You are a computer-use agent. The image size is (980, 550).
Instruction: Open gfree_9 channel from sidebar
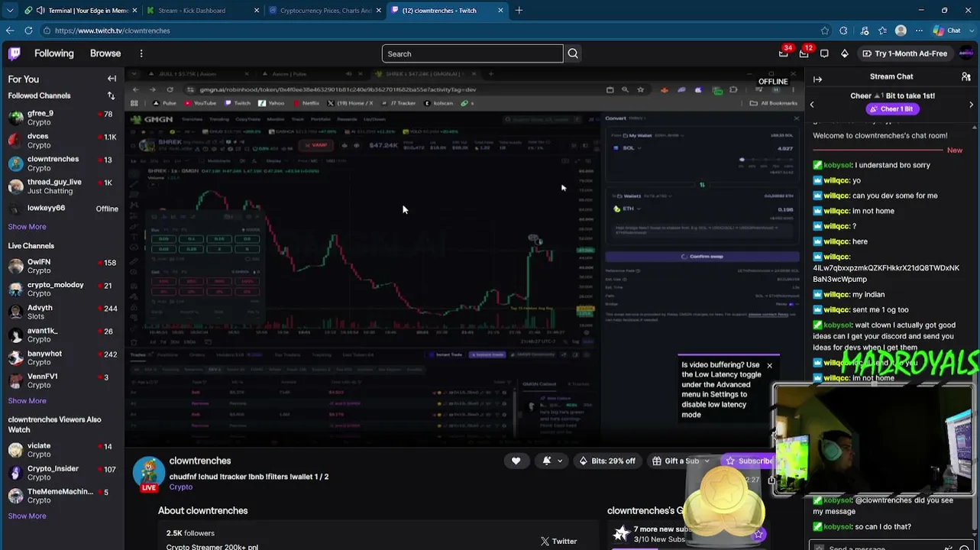[61, 118]
